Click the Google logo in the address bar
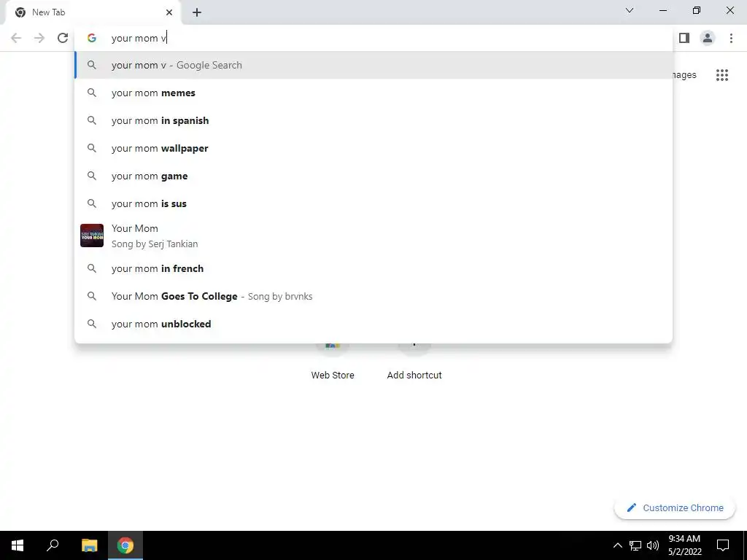The height and width of the screenshot is (560, 747). click(x=92, y=38)
